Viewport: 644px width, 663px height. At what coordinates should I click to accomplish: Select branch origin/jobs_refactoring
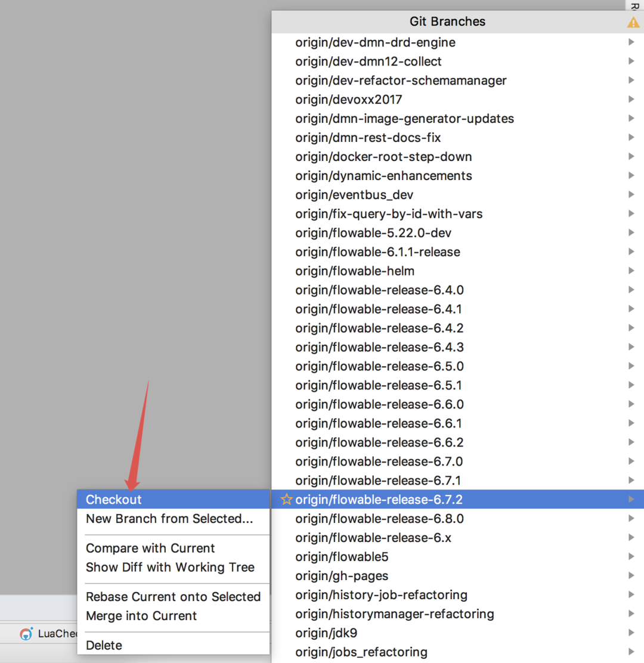(x=457, y=652)
